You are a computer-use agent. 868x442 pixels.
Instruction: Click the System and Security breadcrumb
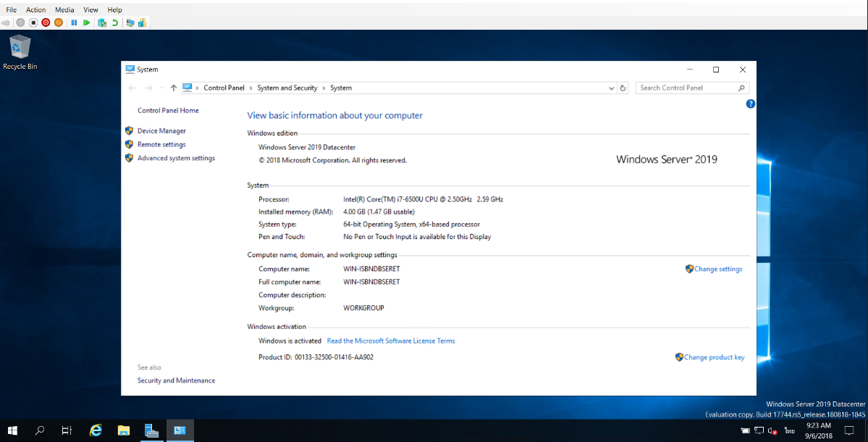pos(287,88)
